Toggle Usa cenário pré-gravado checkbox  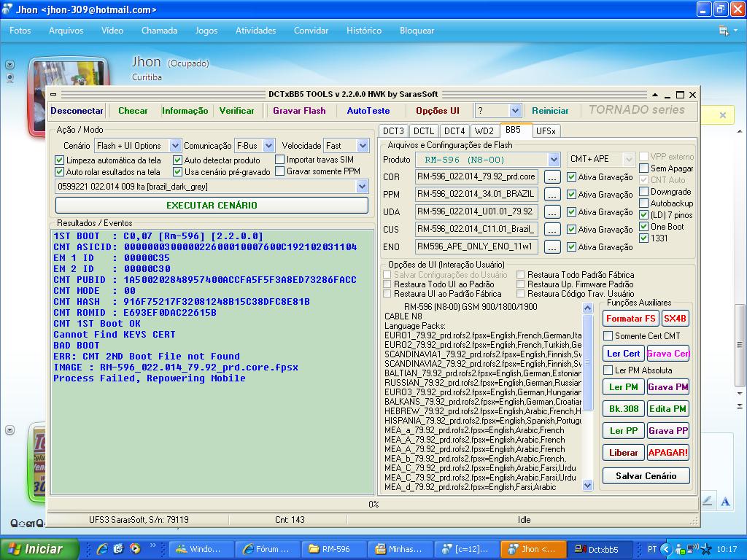coord(178,171)
